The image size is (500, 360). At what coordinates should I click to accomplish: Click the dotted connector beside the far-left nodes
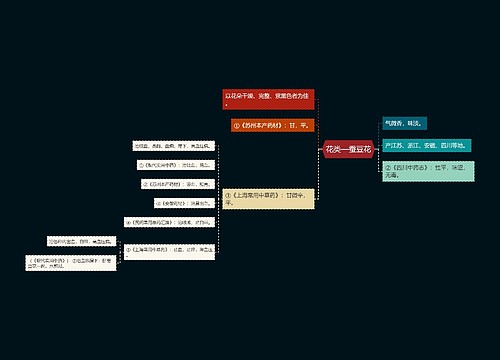coord(120,252)
